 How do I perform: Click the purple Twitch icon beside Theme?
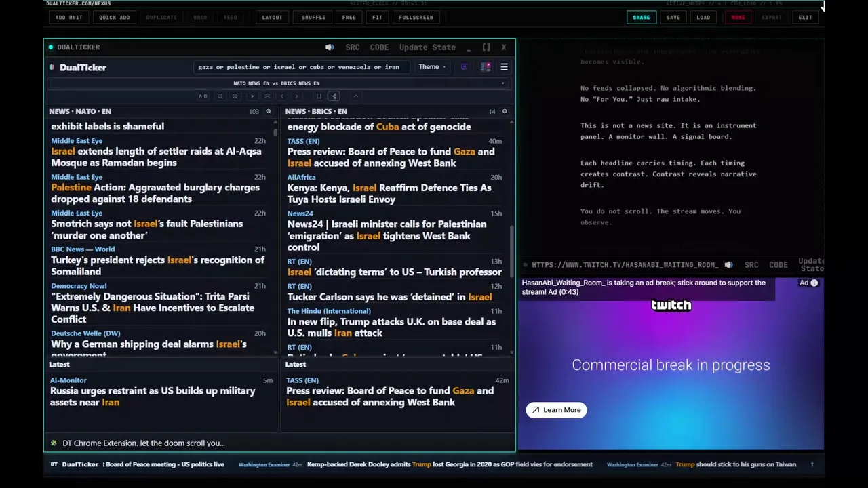click(x=464, y=67)
